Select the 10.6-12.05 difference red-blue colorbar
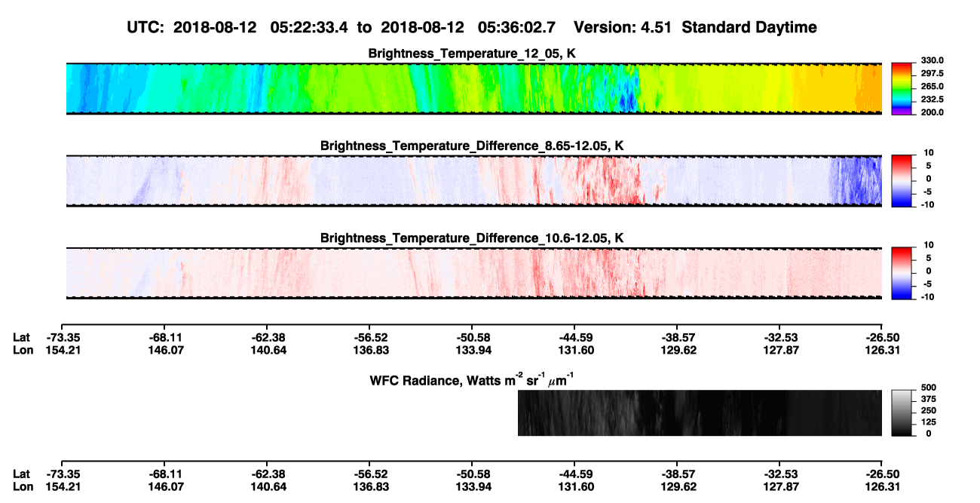The image size is (980, 503). click(x=902, y=272)
